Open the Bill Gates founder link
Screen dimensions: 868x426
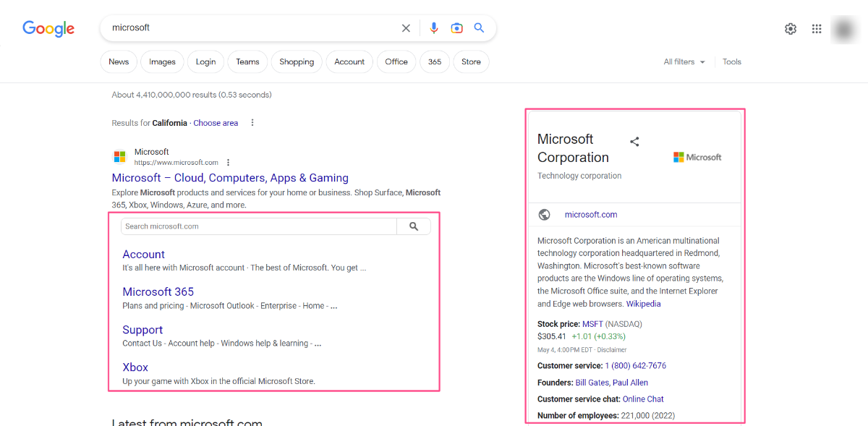[592, 383]
